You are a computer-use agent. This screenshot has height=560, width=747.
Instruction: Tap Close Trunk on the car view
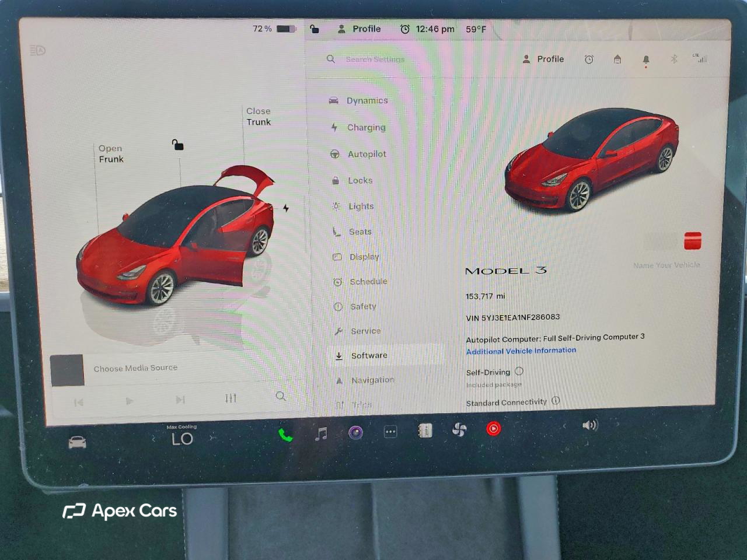[x=259, y=116]
